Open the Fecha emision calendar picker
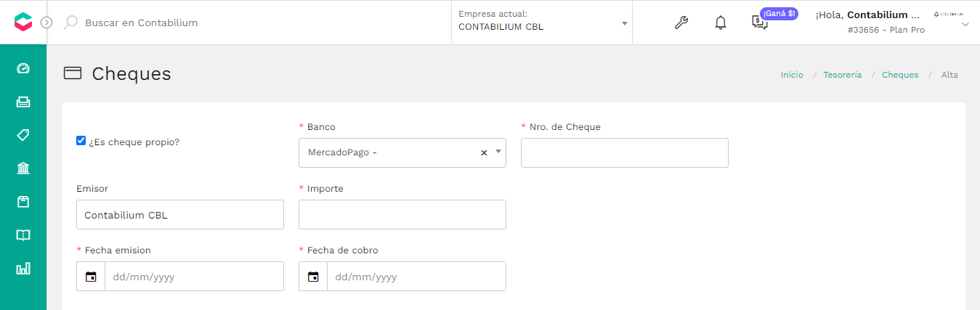 coord(91,277)
